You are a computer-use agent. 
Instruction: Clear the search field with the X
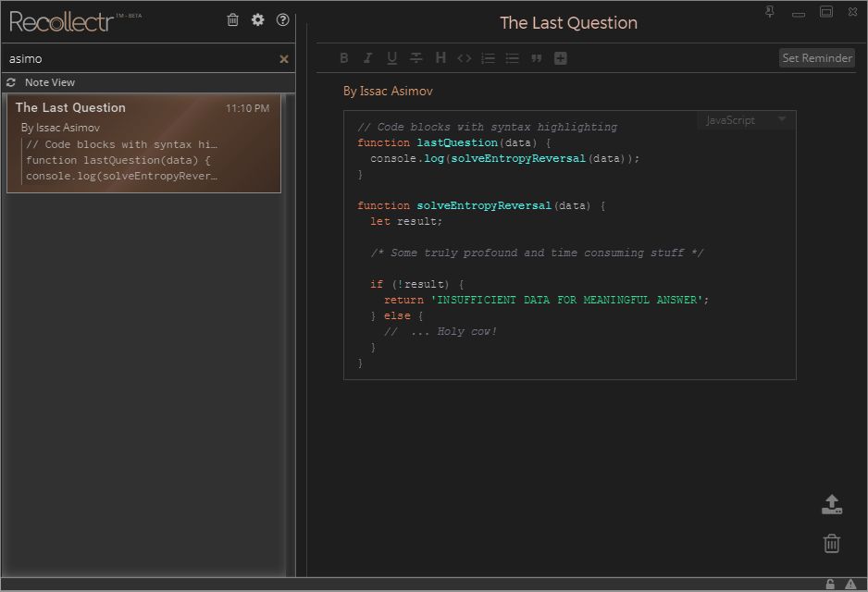[284, 59]
